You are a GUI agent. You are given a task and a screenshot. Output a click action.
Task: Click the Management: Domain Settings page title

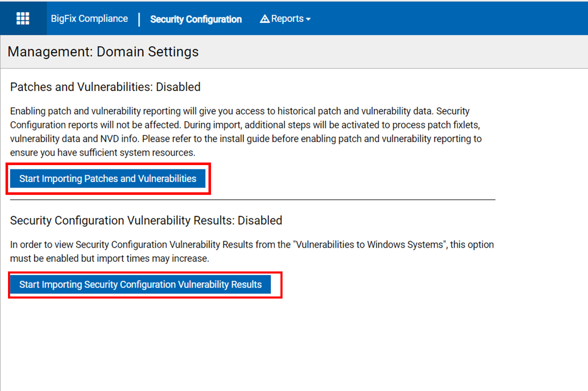tap(103, 52)
